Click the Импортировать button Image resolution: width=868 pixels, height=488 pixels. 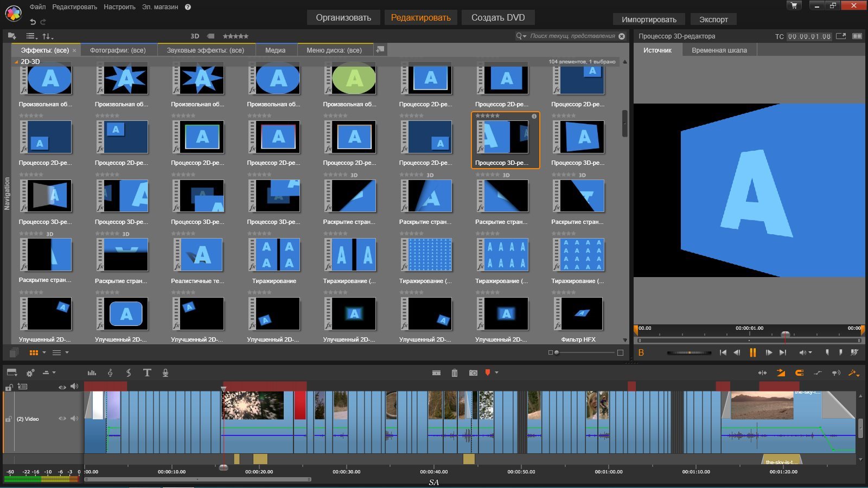click(x=649, y=20)
